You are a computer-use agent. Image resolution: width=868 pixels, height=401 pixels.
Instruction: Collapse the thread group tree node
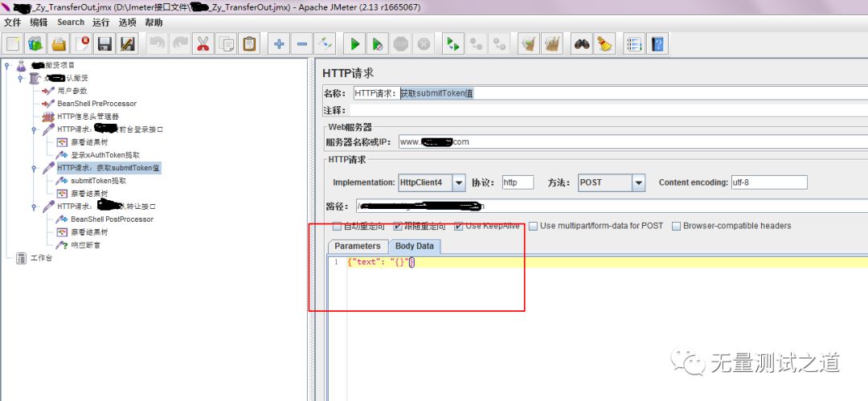[x=20, y=79]
